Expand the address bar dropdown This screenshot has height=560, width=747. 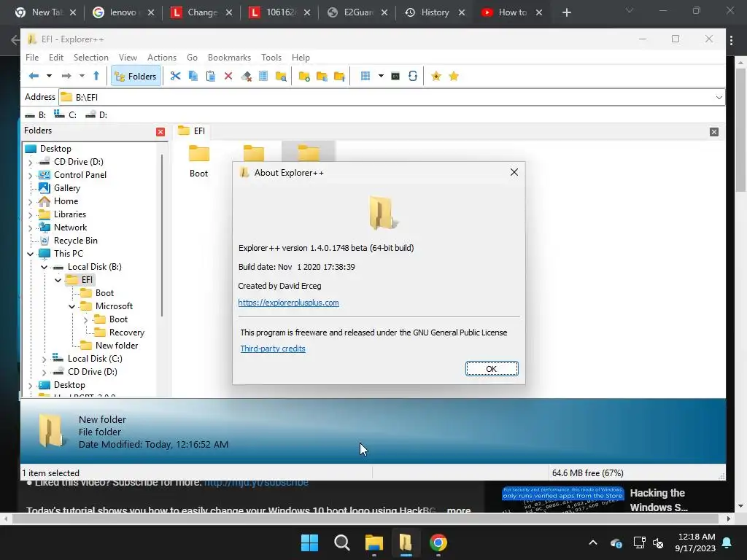[x=719, y=97]
